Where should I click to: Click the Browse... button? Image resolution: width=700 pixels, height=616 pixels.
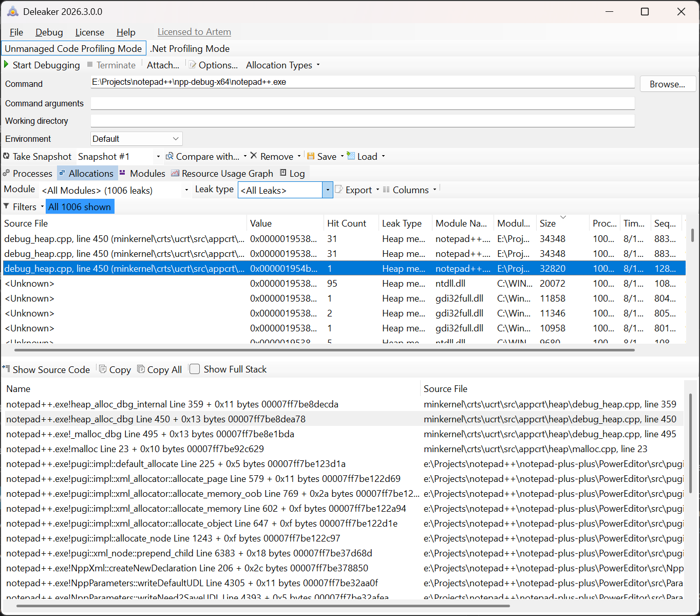(668, 84)
